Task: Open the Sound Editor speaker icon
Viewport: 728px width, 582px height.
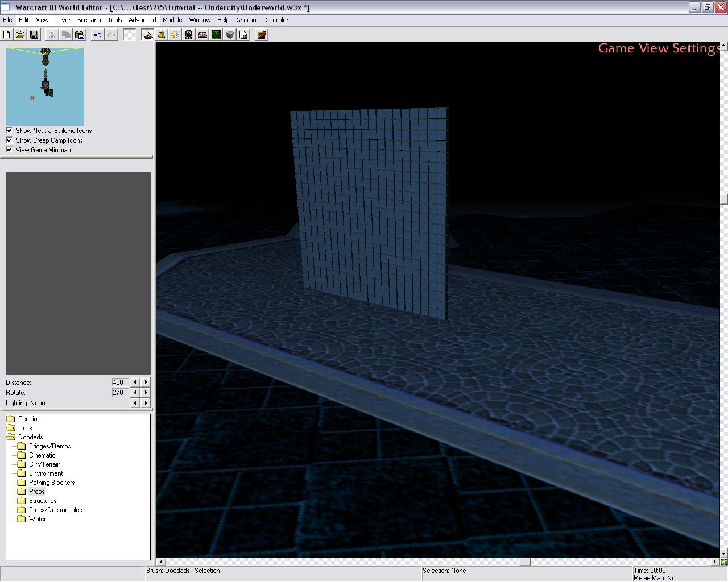Action: pyautogui.click(x=175, y=35)
